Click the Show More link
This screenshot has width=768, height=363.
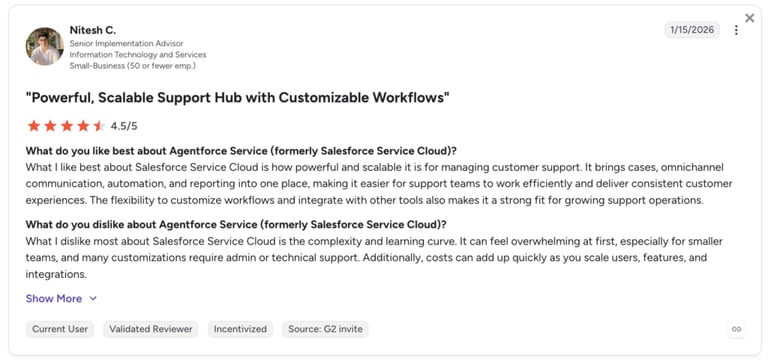(x=54, y=298)
